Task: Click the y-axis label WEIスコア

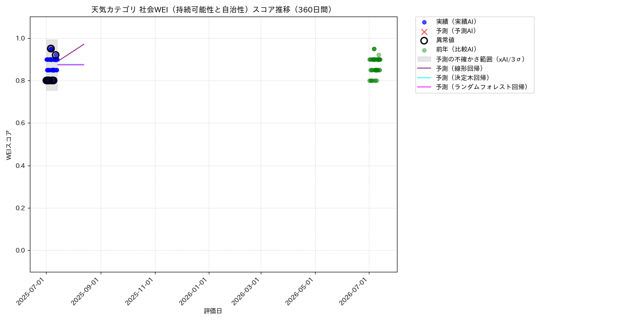Action: coord(9,144)
